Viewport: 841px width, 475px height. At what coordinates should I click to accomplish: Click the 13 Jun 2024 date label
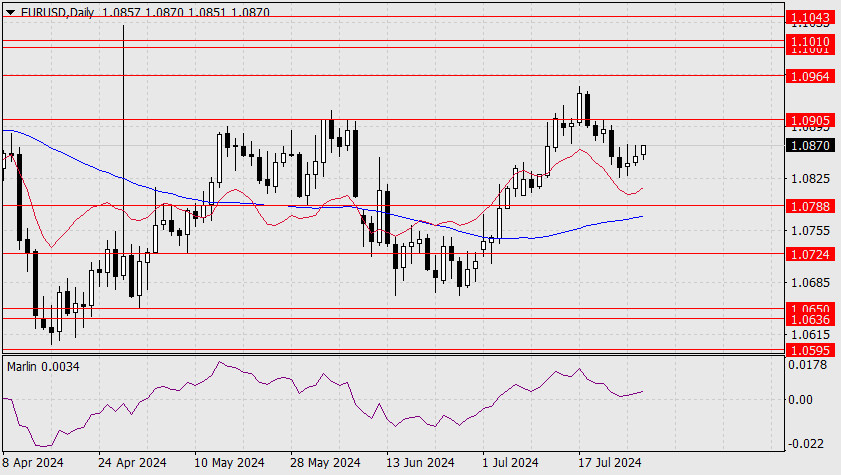coord(420,462)
